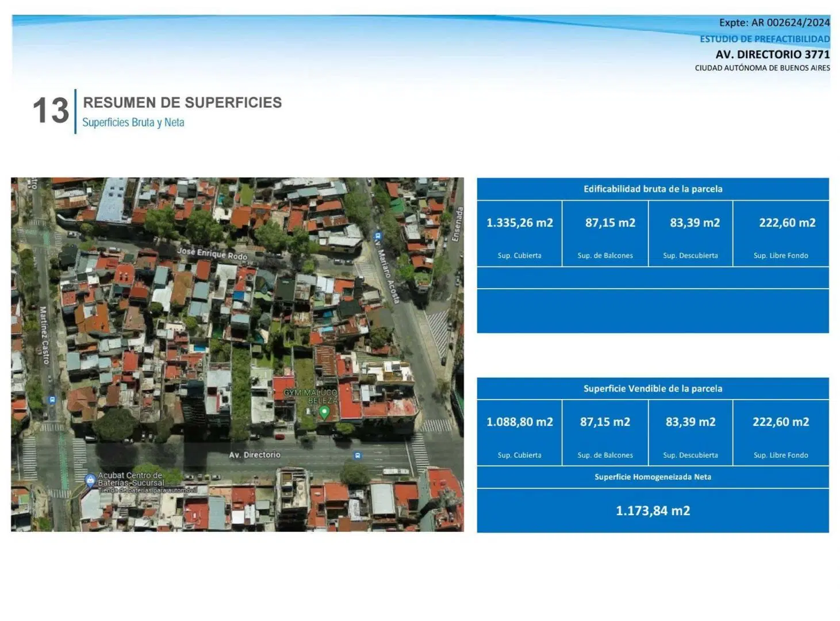Screen dimensions: 840x621
Task: Click 'Sup. de Balcones' in the Edificabilidad bruta table
Action: click(605, 256)
